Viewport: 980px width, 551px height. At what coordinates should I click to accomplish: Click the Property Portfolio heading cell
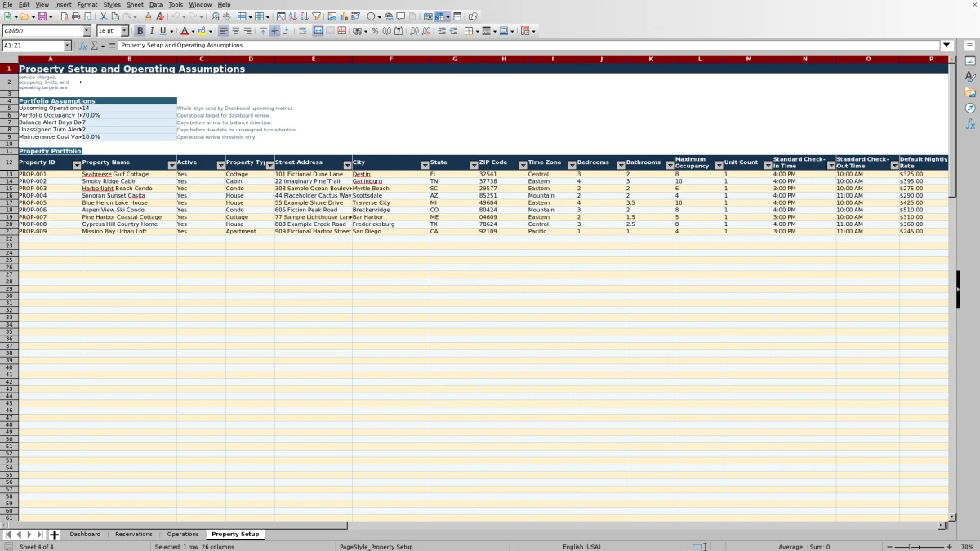[50, 151]
